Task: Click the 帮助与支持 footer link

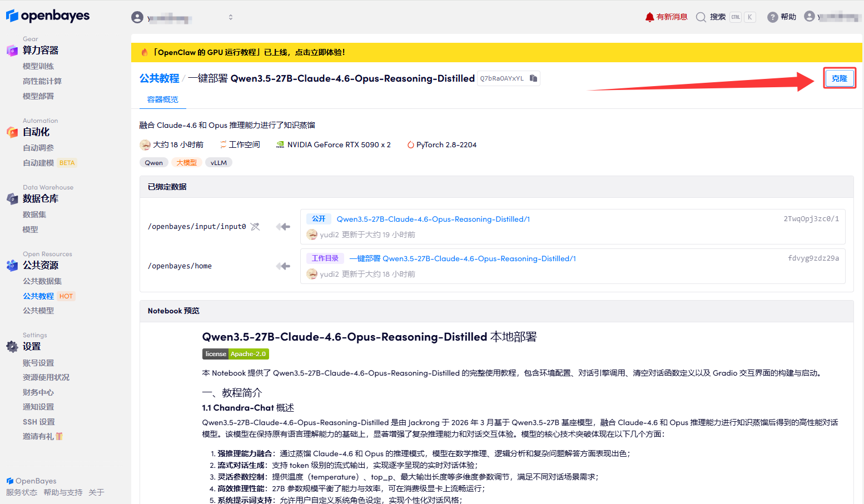Action: click(63, 492)
